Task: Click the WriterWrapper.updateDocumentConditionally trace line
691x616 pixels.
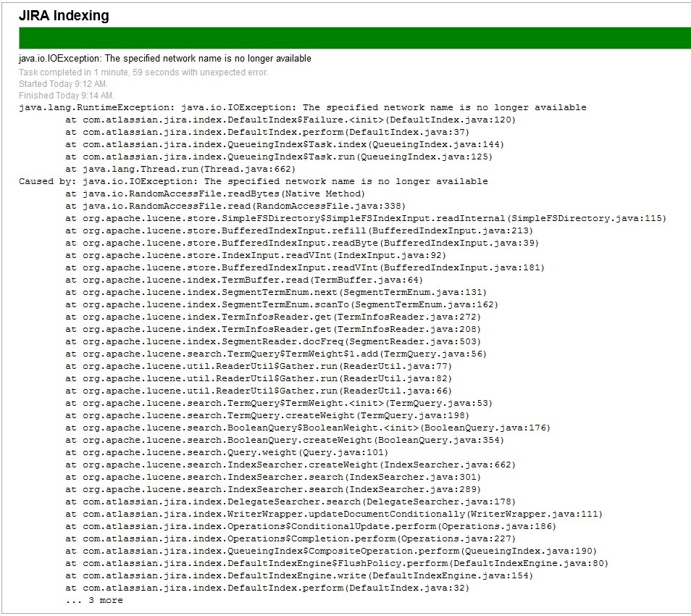Action: 334,515
